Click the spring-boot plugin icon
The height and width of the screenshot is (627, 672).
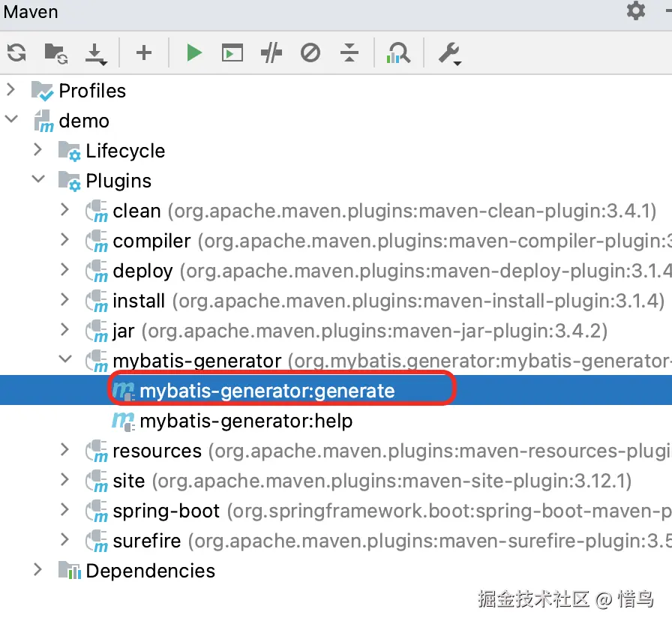tap(97, 511)
